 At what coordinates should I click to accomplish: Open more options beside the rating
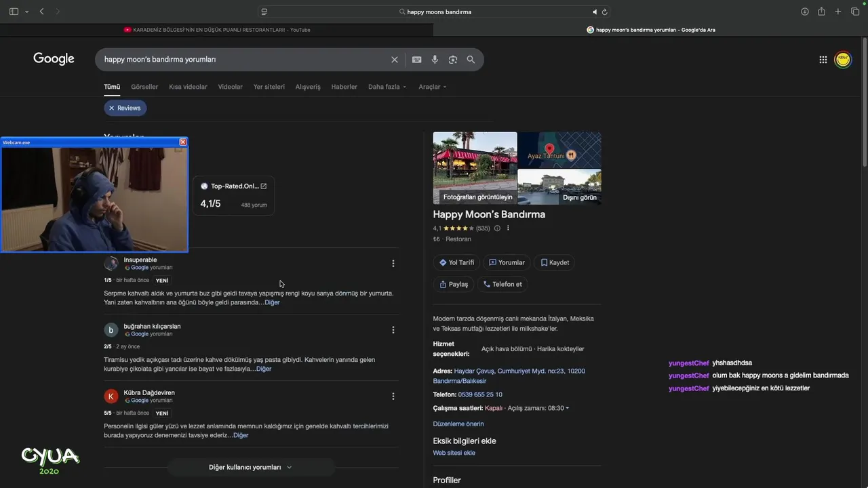tap(508, 228)
